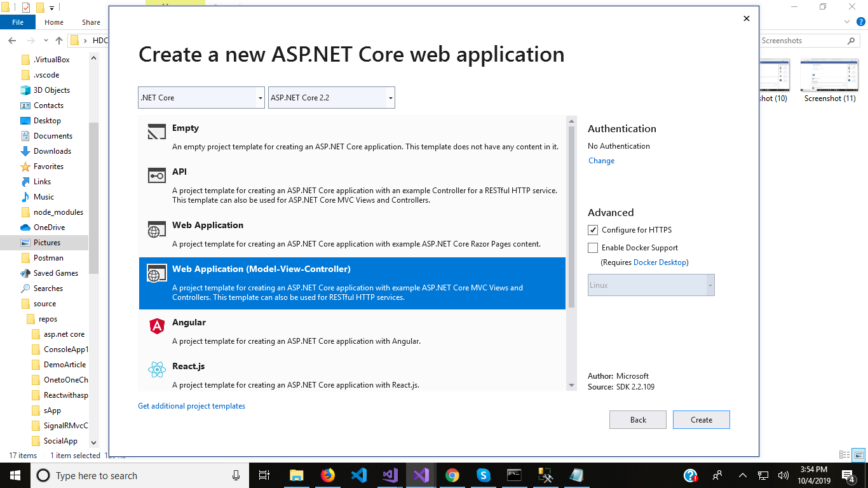Open the Home tab in Explorer
This screenshot has width=868, height=488.
pyautogui.click(x=54, y=22)
